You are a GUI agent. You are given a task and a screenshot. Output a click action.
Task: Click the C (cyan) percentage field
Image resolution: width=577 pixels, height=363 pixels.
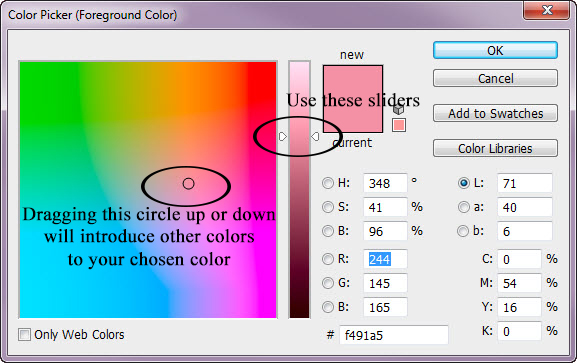(x=519, y=259)
